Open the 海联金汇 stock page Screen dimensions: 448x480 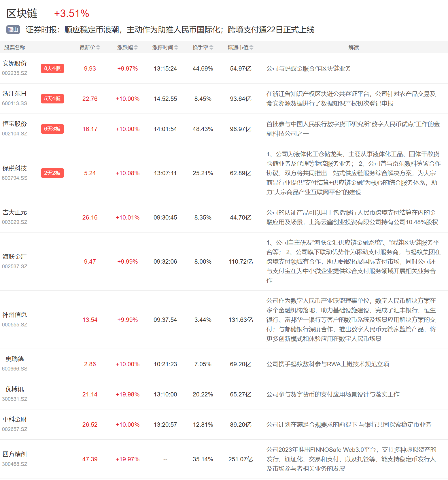pyautogui.click(x=15, y=257)
